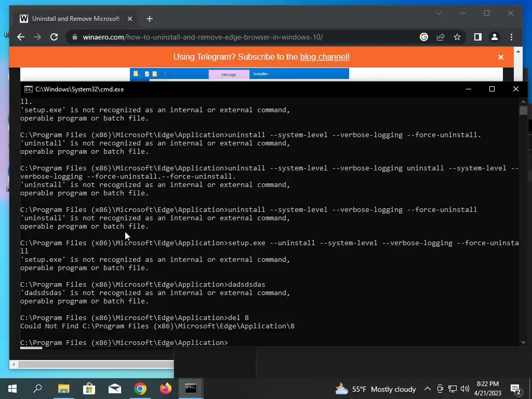Close the cmd.exe window
This screenshot has height=399, width=532.
516,89
